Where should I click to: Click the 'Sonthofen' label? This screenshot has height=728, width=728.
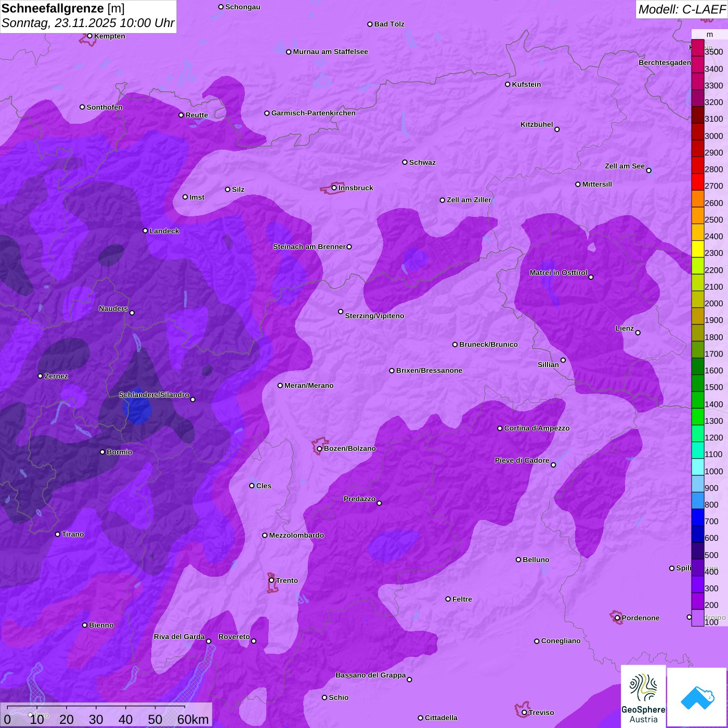(x=105, y=107)
